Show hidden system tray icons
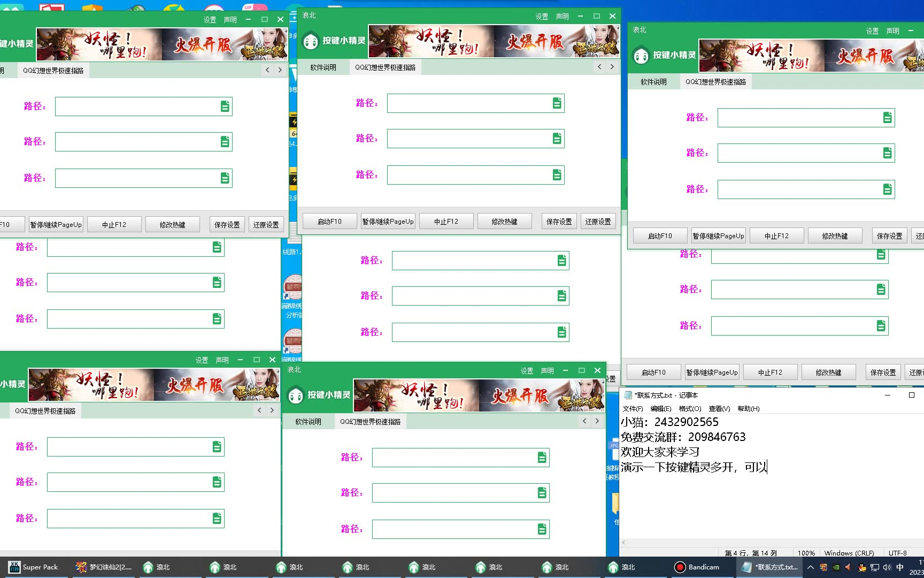Screen dimensions: 924x578 (x=811, y=567)
